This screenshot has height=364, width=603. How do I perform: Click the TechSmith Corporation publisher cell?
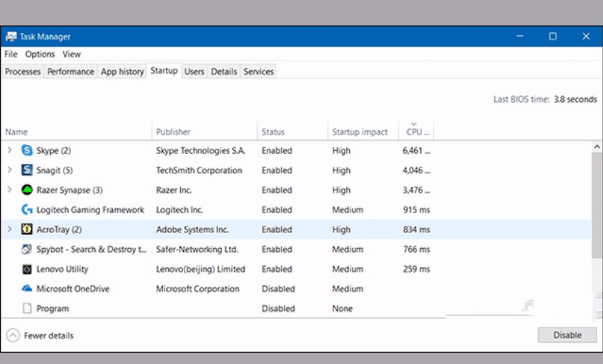pos(199,170)
